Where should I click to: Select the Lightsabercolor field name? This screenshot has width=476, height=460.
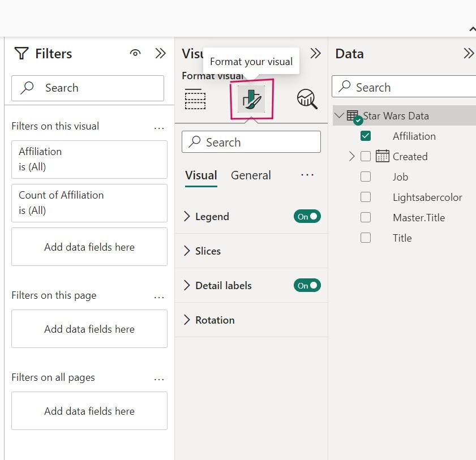point(427,197)
